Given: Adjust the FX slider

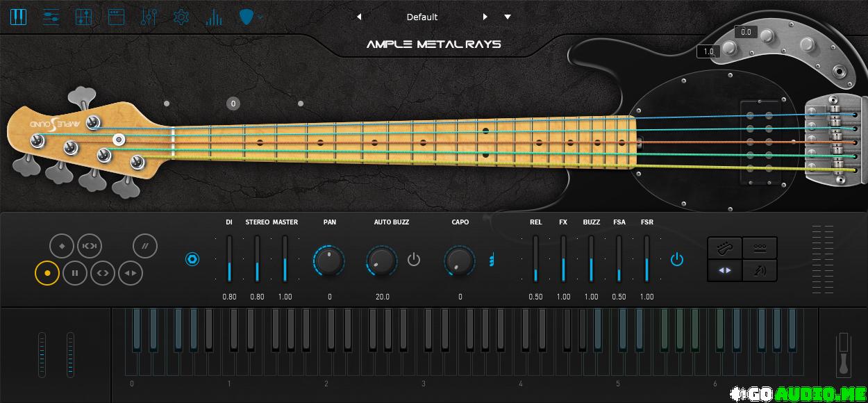Looking at the screenshot, I should [x=563, y=259].
